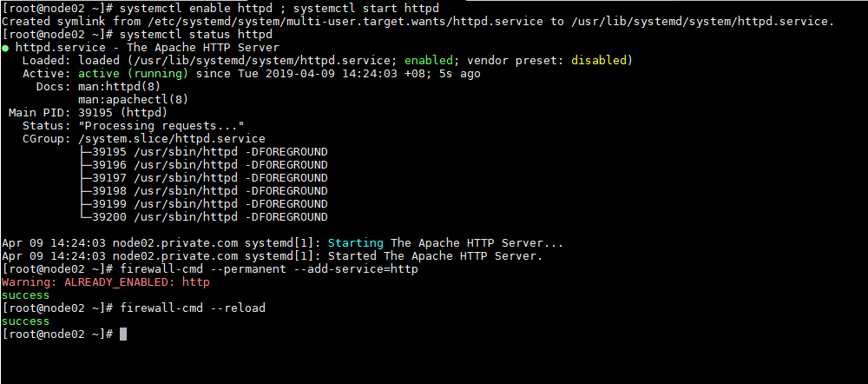The image size is (868, 384).
Task: Click the 'systemctl status httpd' command
Action: click(x=196, y=35)
